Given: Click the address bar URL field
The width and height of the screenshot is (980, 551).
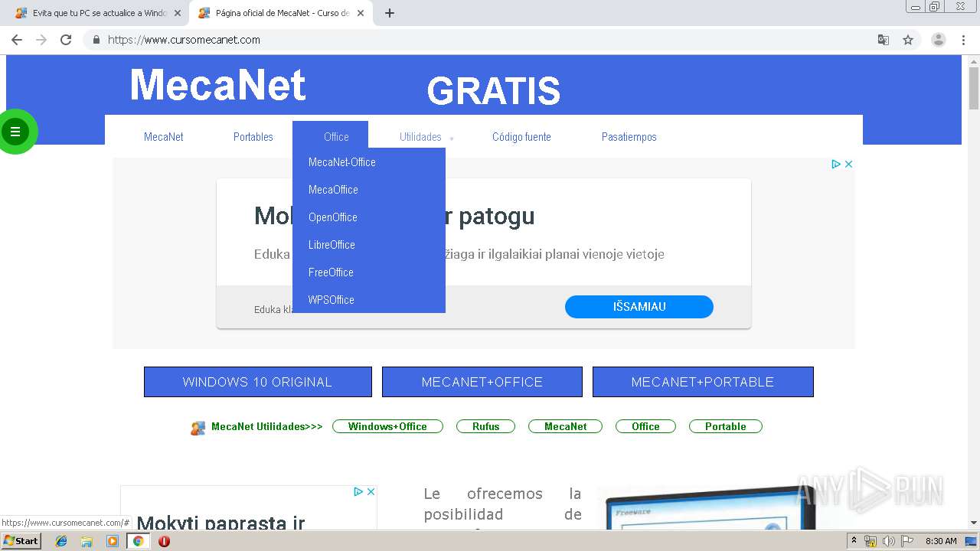Looking at the screenshot, I should [490, 40].
